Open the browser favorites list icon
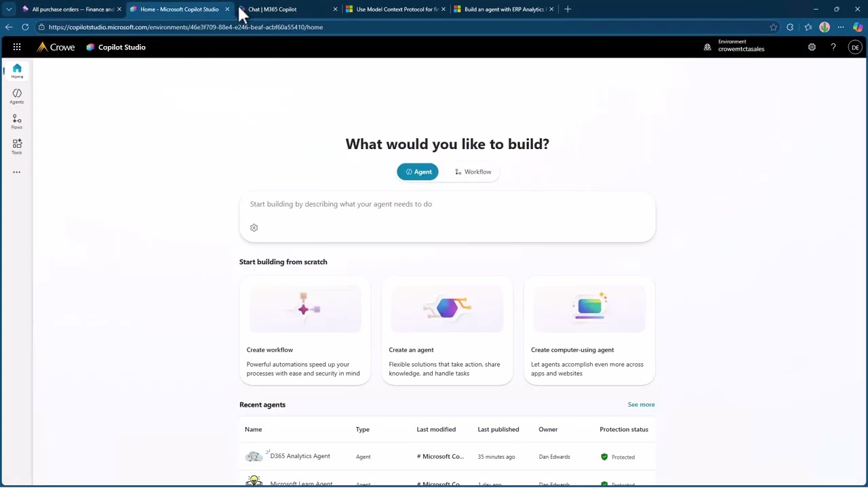 point(808,27)
